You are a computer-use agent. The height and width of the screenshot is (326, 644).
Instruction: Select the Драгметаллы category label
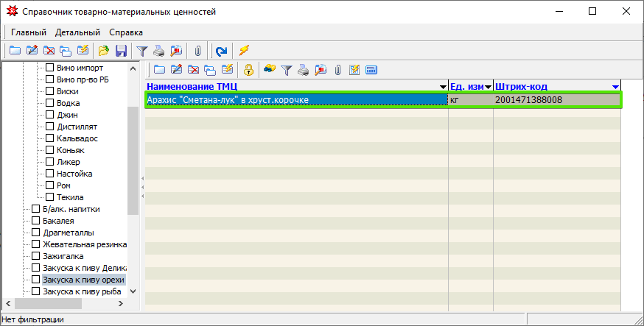[69, 233]
